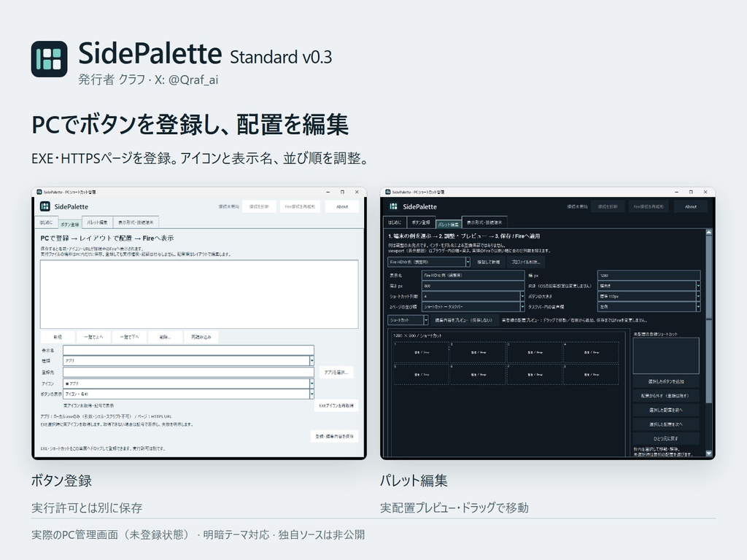Click the 複製して新規 button
Screen dimensions: 747x560
coord(488,262)
